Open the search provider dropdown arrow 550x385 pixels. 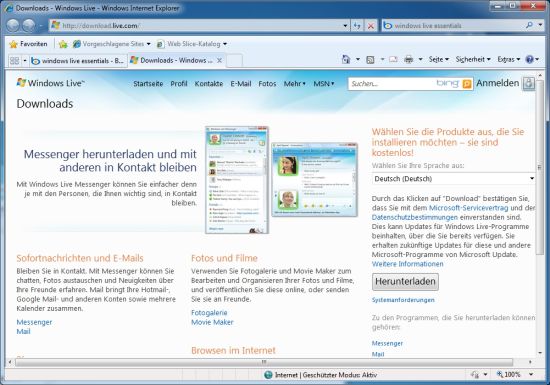(x=541, y=25)
